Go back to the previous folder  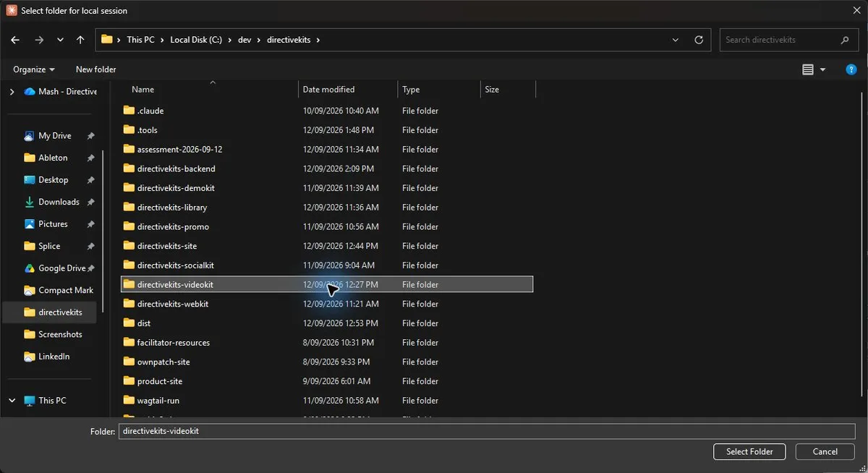[15, 40]
